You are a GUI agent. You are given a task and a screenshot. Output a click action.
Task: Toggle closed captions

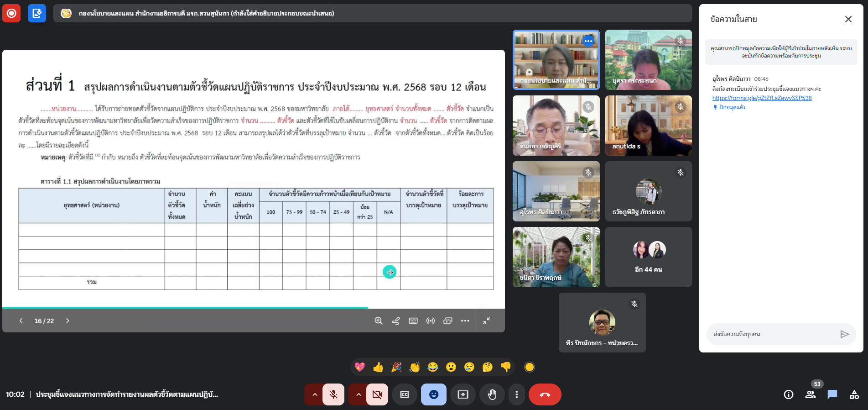click(405, 394)
